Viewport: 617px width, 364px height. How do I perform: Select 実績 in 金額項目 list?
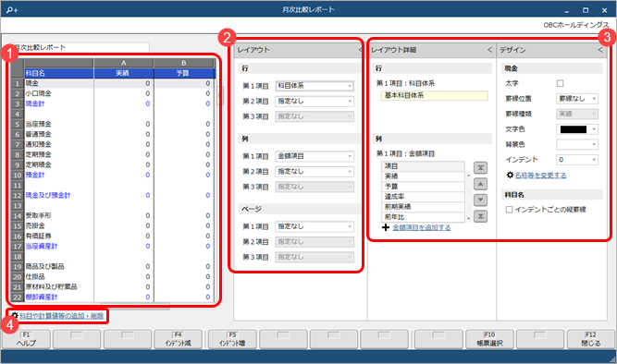click(423, 176)
